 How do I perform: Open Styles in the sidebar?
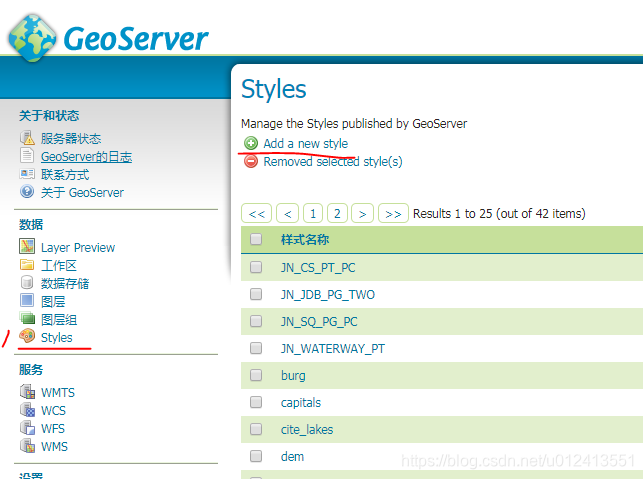(57, 338)
